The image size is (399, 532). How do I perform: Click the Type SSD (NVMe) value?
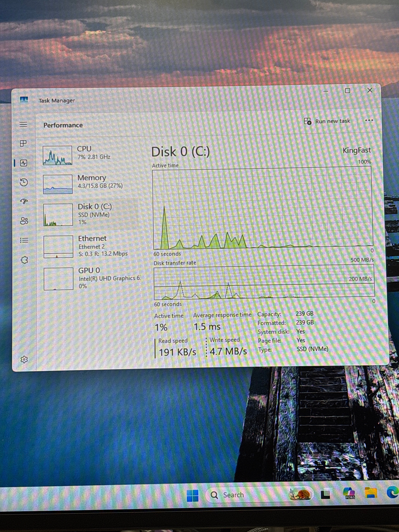click(312, 349)
